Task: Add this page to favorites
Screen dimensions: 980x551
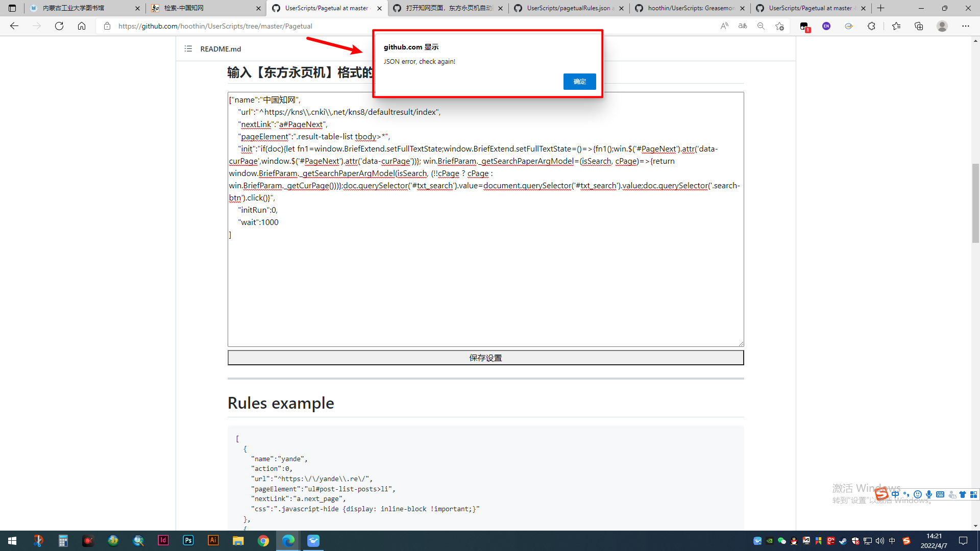Action: pyautogui.click(x=779, y=26)
